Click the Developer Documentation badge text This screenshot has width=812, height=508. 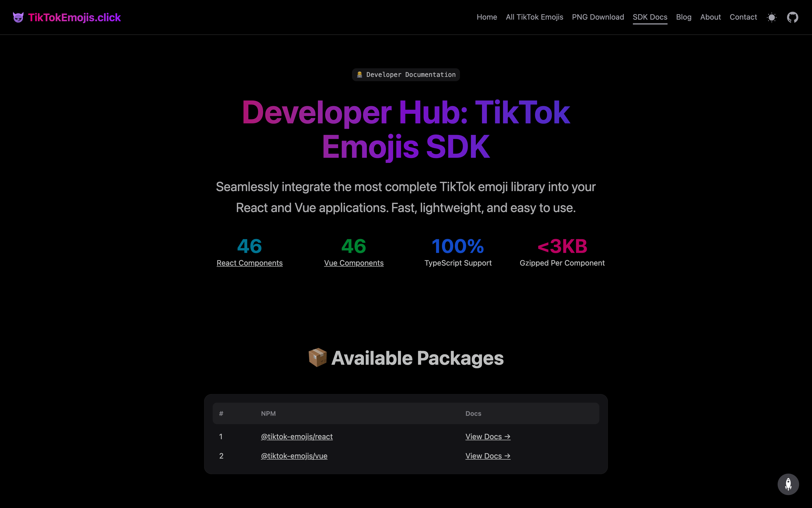[411, 75]
